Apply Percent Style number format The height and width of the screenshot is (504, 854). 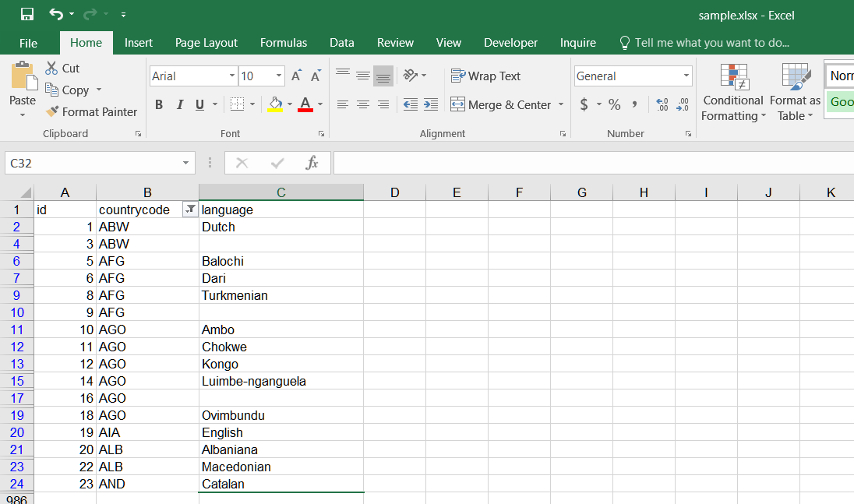click(615, 104)
